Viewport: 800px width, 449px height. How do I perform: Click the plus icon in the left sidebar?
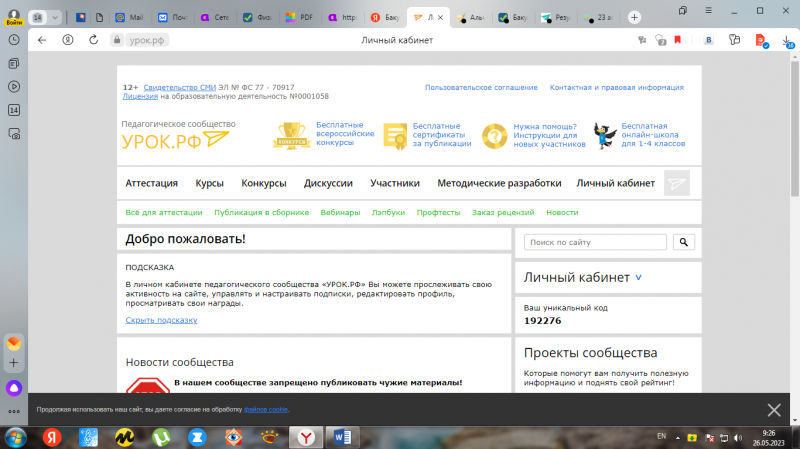(x=14, y=363)
